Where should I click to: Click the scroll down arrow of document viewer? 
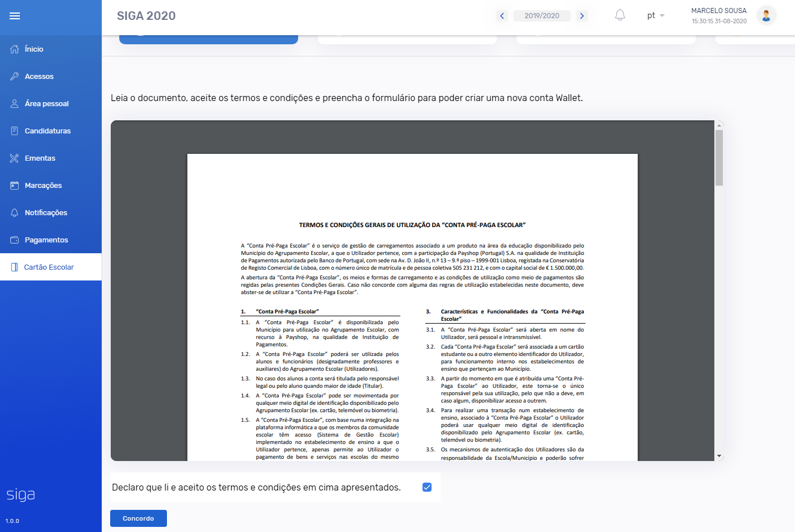[719, 456]
